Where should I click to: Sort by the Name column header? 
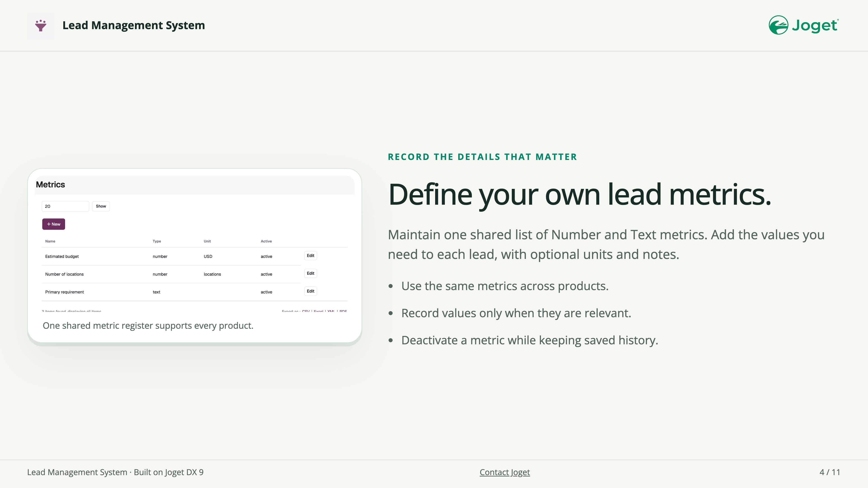click(50, 241)
